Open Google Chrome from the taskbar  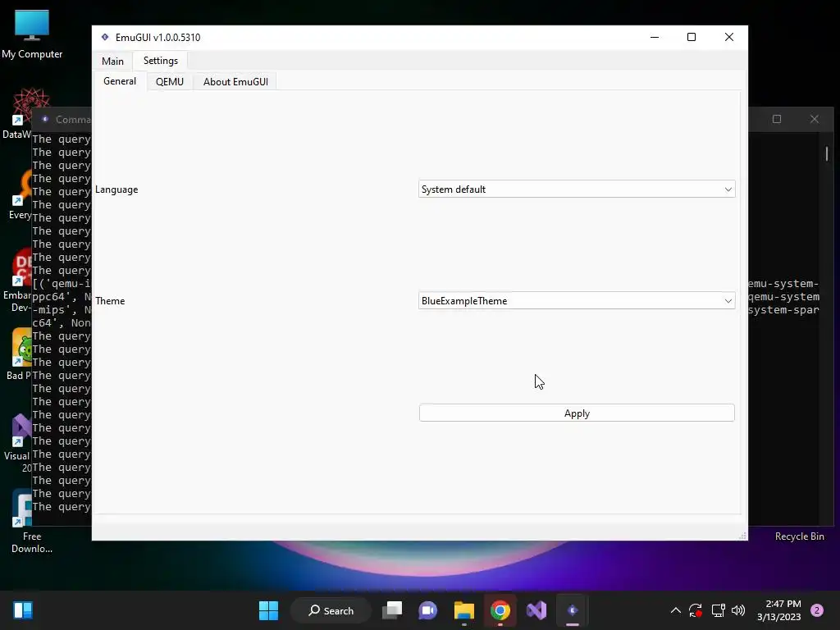(x=500, y=610)
